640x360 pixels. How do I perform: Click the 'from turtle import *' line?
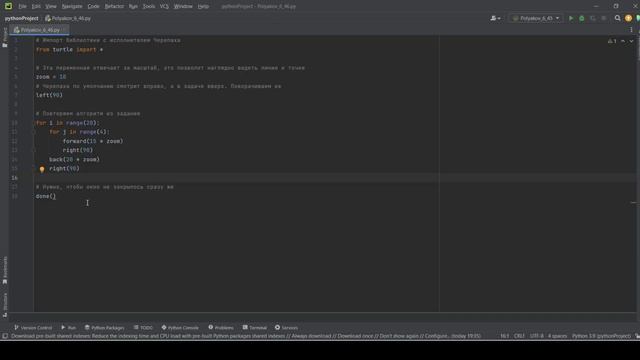tap(69, 50)
